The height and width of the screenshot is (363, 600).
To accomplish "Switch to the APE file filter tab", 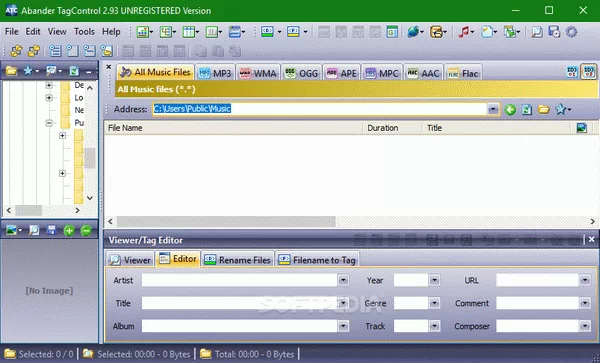I will [x=341, y=73].
